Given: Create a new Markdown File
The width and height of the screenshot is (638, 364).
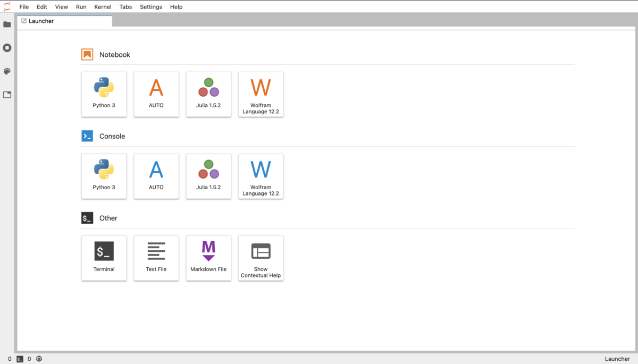Looking at the screenshot, I should (208, 258).
